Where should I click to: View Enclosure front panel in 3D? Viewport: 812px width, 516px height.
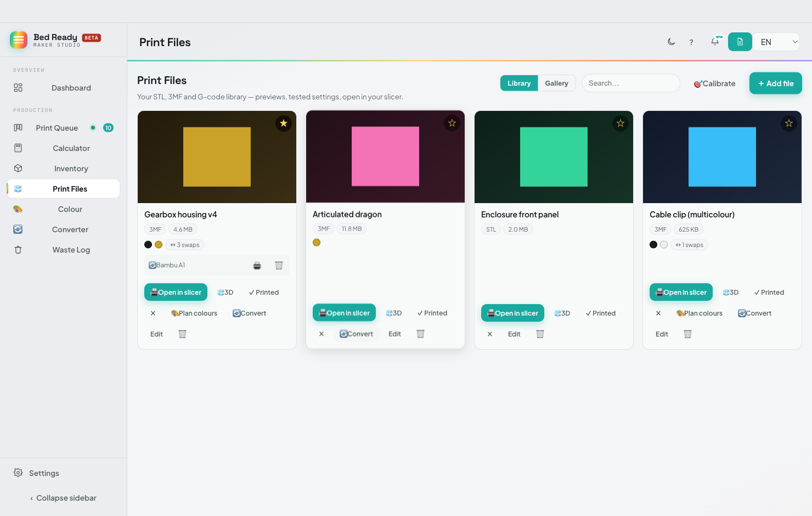(562, 313)
